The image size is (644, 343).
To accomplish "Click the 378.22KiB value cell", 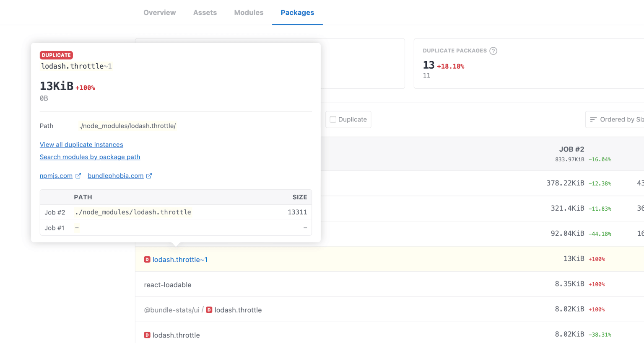I will (565, 183).
